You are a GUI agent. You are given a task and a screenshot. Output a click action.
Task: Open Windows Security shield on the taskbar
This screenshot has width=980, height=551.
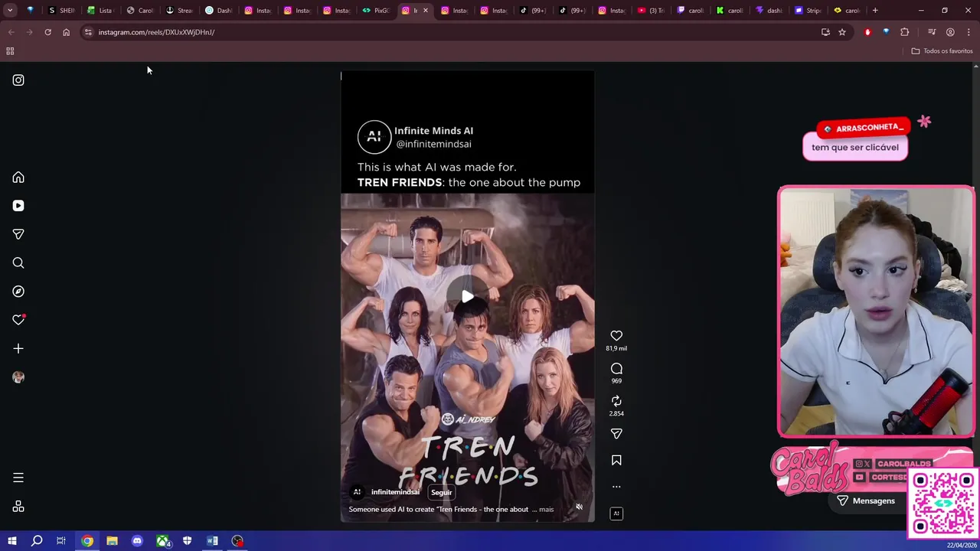(x=187, y=541)
